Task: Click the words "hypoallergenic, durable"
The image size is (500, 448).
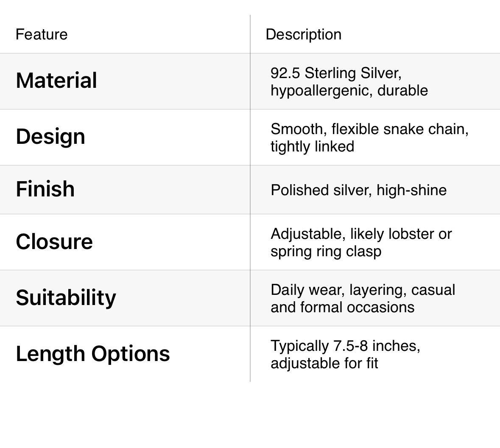Action: 349,90
